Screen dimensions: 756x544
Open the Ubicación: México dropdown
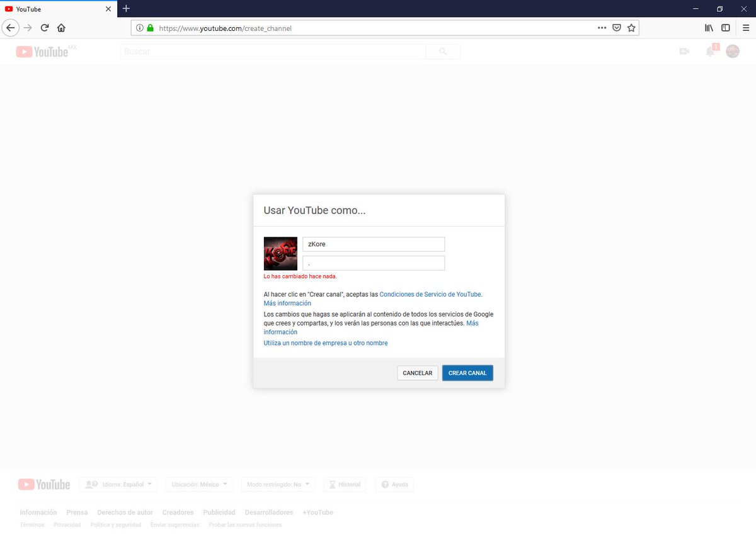[200, 484]
